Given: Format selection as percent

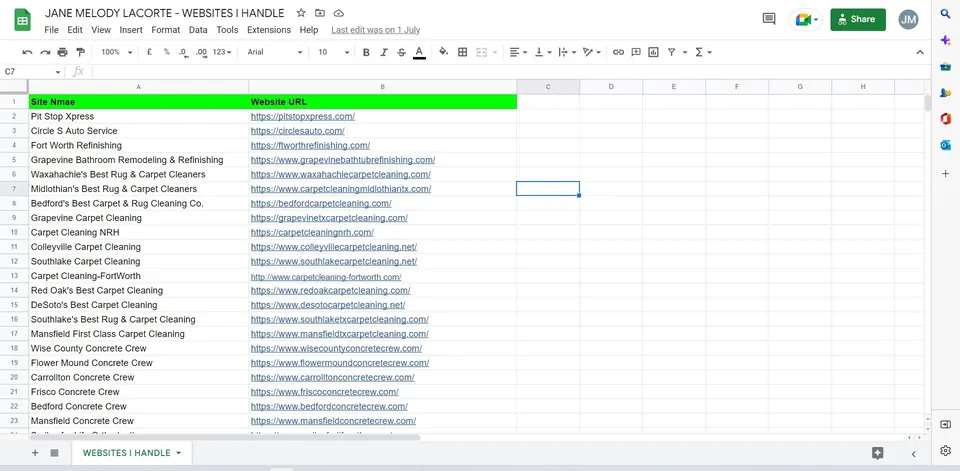Looking at the screenshot, I should [167, 53].
